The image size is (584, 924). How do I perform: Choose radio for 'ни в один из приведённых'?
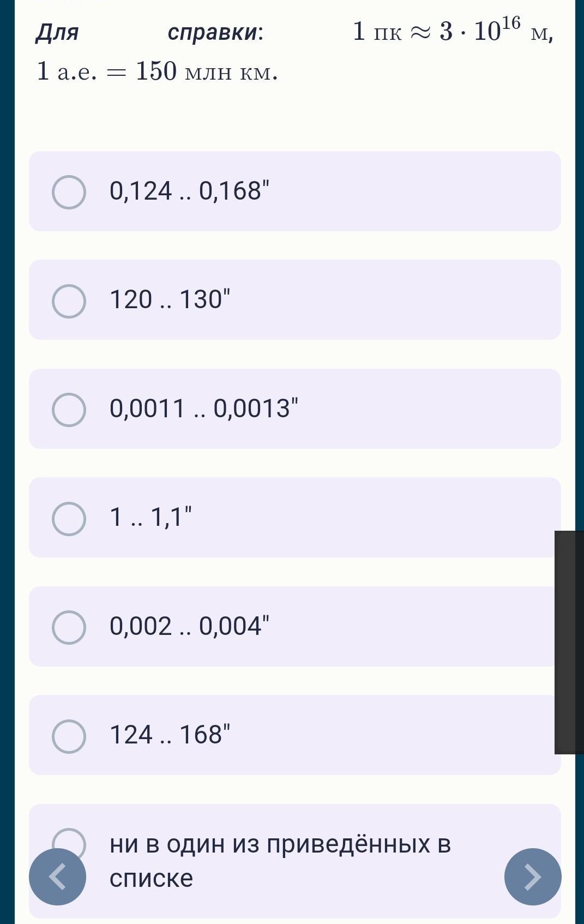[x=69, y=837]
